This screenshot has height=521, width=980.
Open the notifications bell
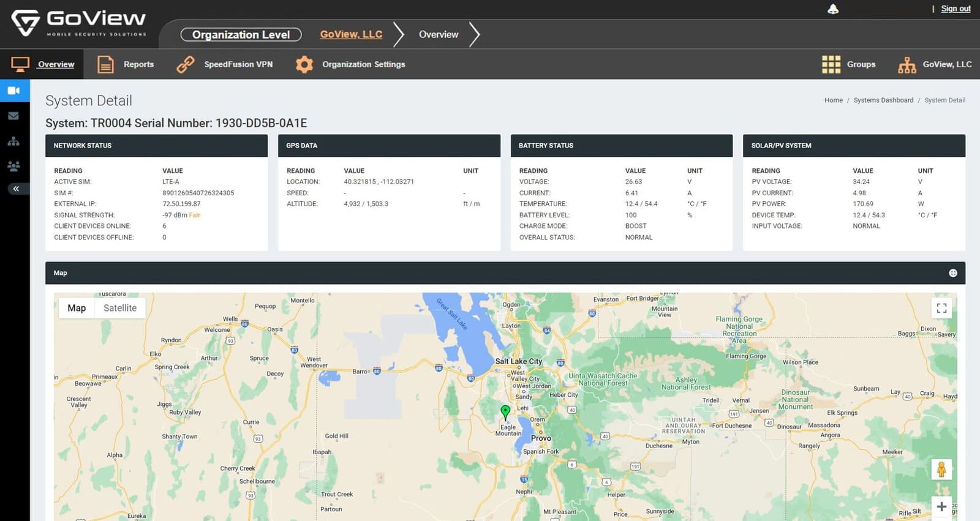click(833, 9)
